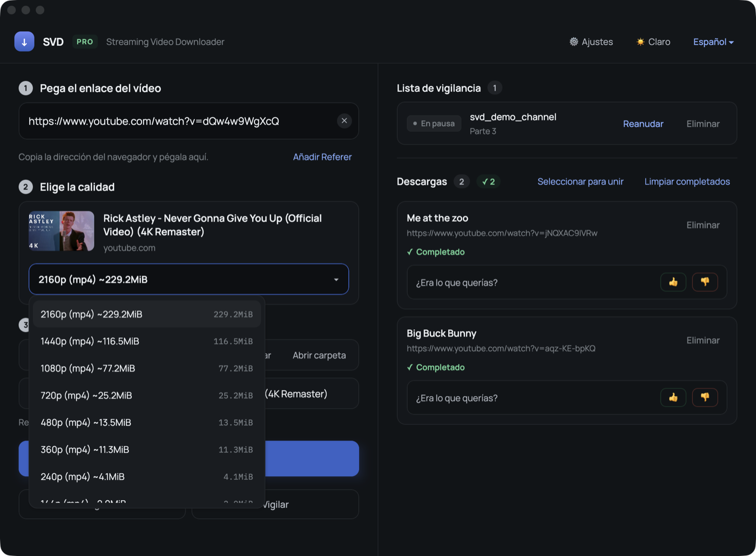Click the SVD download arrow logo
The width and height of the screenshot is (756, 556).
pos(24,42)
